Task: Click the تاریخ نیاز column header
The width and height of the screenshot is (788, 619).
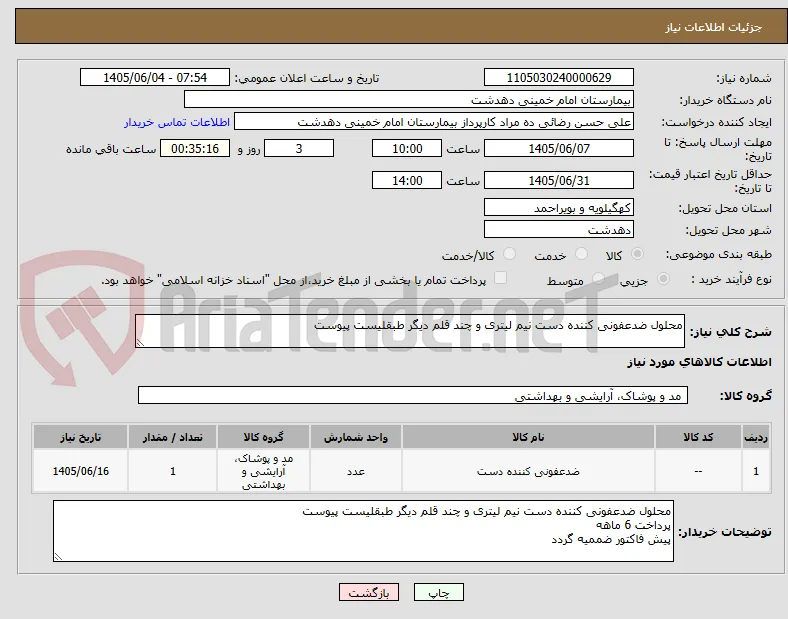Action: tap(80, 437)
